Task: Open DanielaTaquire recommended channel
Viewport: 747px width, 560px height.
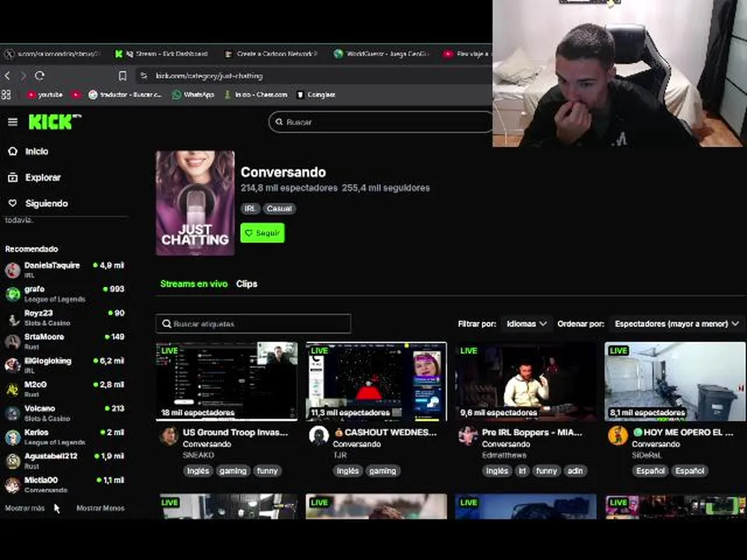Action: click(65, 270)
